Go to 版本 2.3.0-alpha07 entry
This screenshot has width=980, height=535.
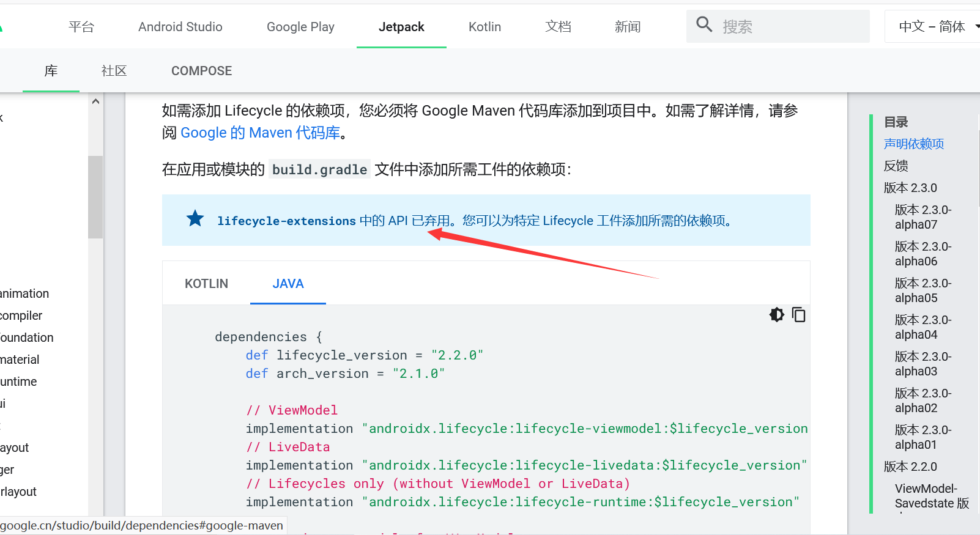pyautogui.click(x=923, y=217)
